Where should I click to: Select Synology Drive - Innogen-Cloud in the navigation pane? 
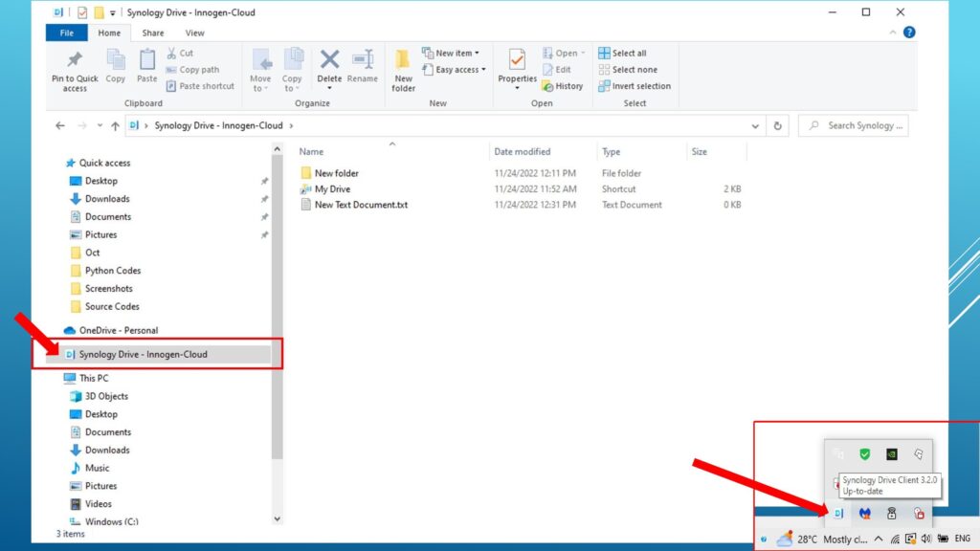point(159,354)
